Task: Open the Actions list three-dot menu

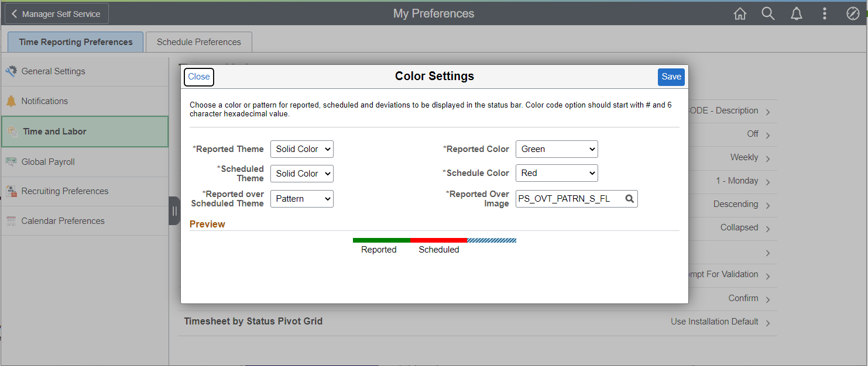Action: [x=825, y=13]
